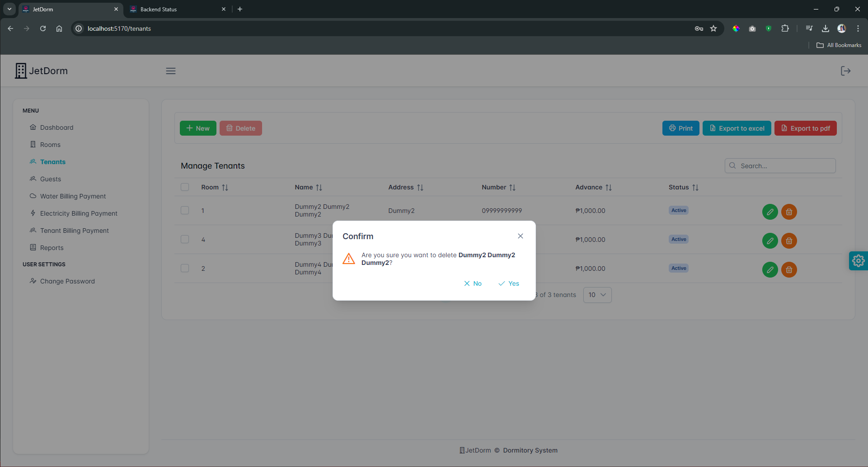This screenshot has height=467, width=868.
Task: Bookmark this page with star icon
Action: coord(713,28)
